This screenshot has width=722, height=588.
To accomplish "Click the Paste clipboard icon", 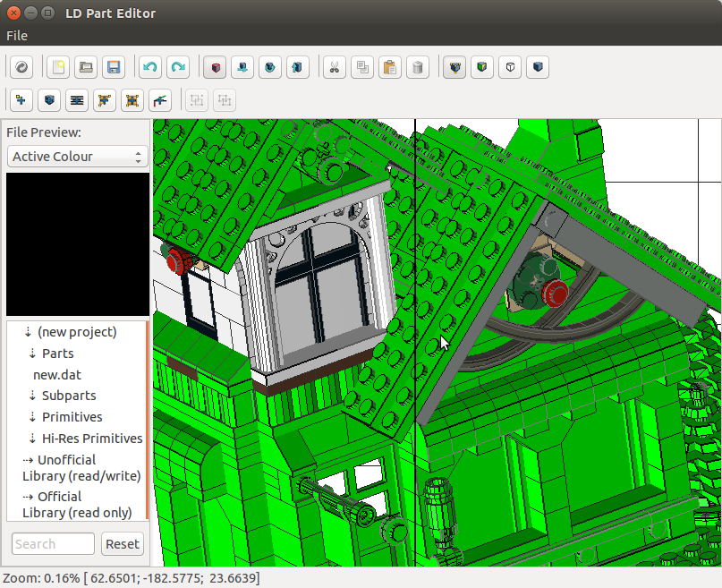I will point(389,67).
